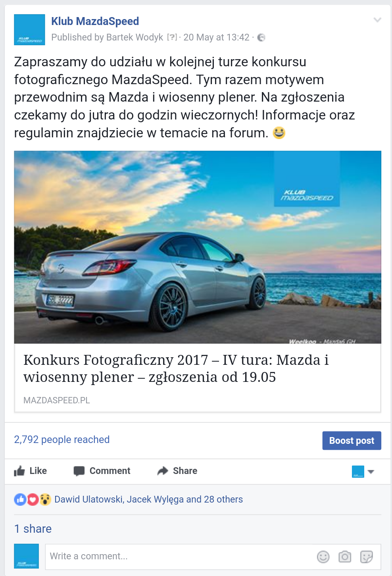This screenshot has width=392, height=576.
Task: Expand the comment-as identity selector
Action: (x=363, y=472)
